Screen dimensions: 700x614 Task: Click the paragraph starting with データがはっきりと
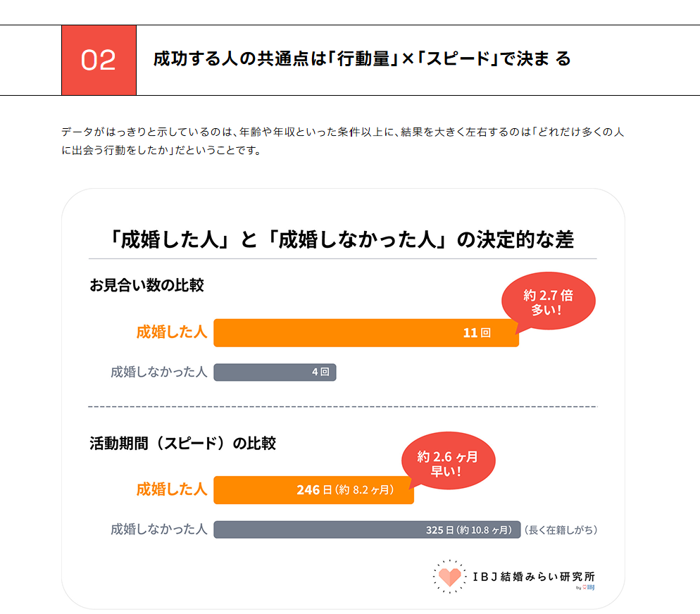[343, 141]
